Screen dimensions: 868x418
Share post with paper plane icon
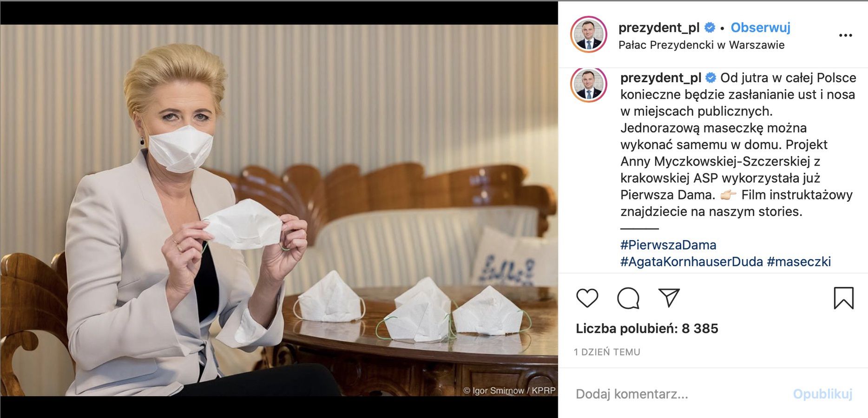[669, 298]
